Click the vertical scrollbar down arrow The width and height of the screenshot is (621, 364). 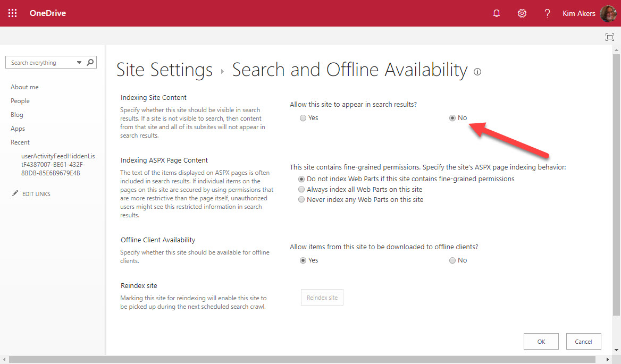(616, 350)
